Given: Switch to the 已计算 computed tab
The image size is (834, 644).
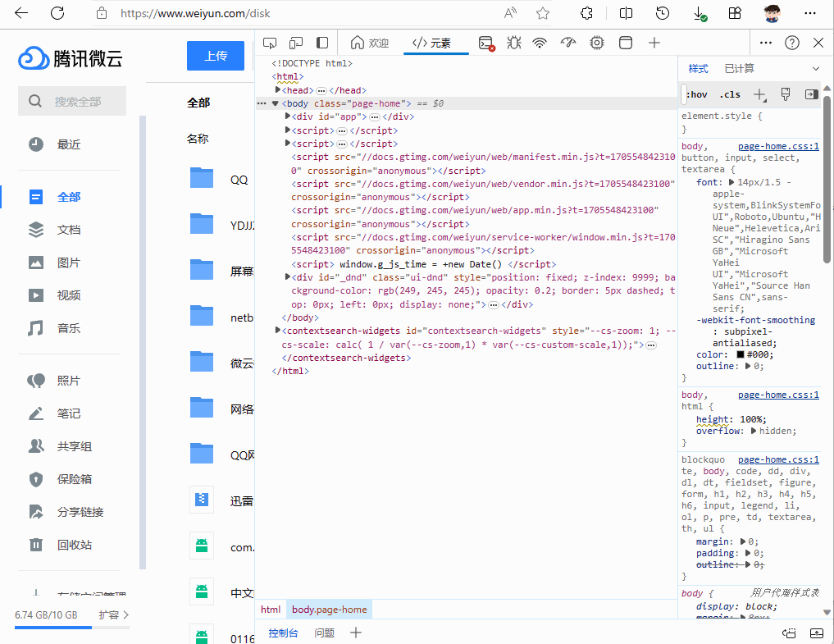Looking at the screenshot, I should coord(739,69).
